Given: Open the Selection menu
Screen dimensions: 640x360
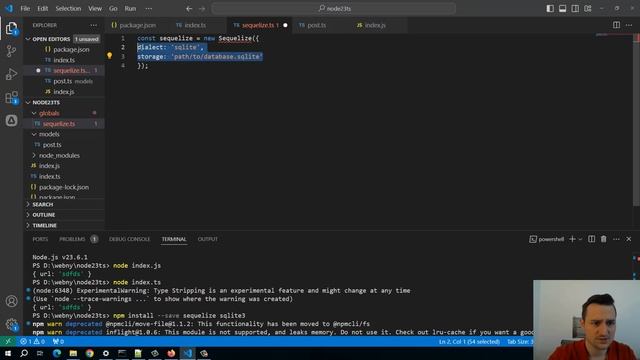Looking at the screenshot, I should (68, 9).
